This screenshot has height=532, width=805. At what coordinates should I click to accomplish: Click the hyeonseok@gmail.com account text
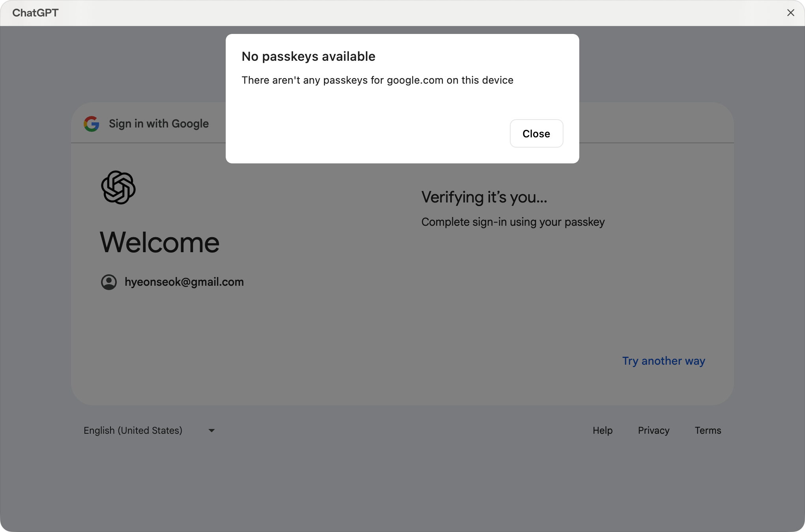[184, 282]
